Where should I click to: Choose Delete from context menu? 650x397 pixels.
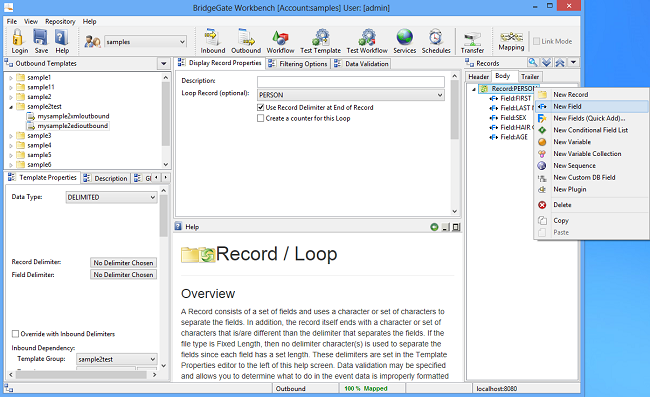point(562,205)
